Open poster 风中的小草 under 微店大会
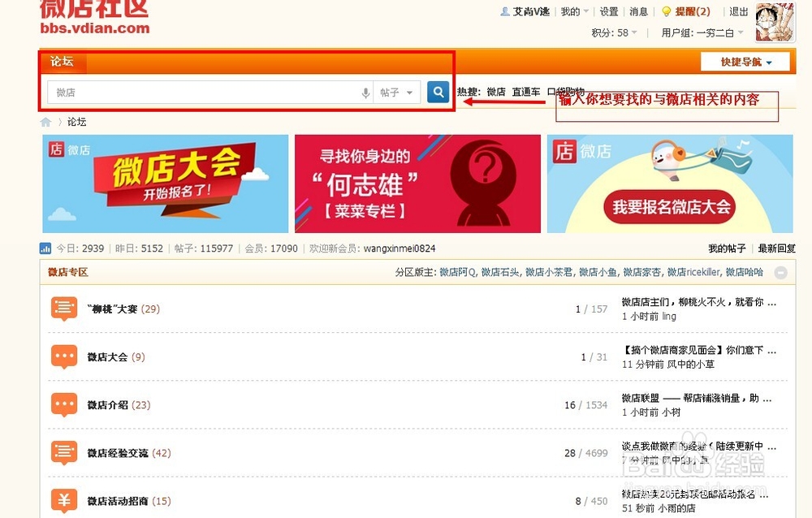 click(x=690, y=365)
